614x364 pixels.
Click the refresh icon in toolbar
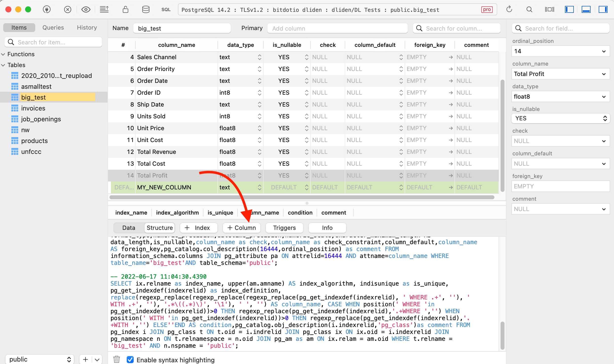click(509, 10)
